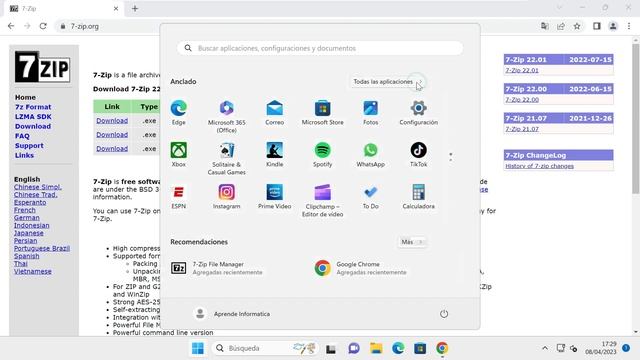This screenshot has height=360, width=640.
Task: Switch to Chrome on the taskbar
Action: click(442, 348)
